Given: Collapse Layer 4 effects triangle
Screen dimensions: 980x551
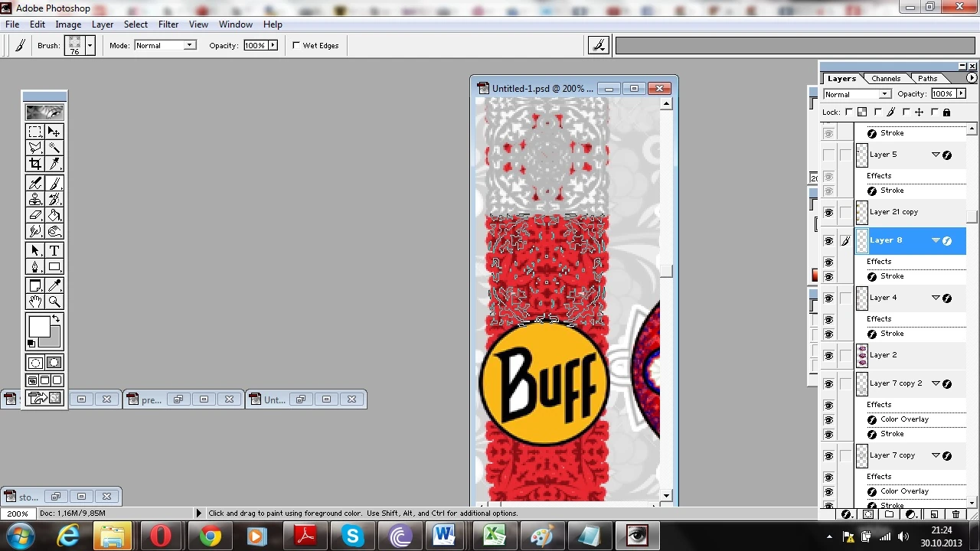Looking at the screenshot, I should click(x=936, y=298).
